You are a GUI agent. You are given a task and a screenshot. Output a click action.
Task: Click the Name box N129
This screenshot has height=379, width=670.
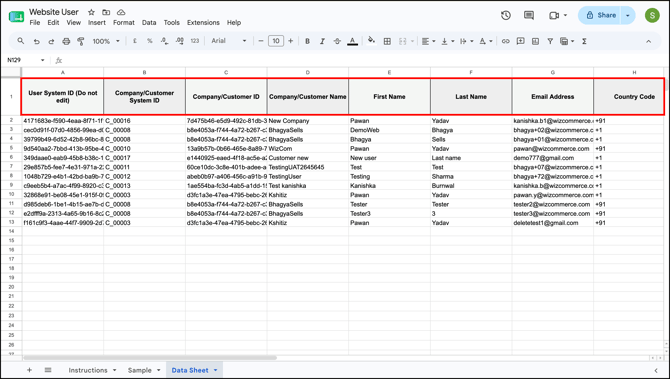[25, 60]
